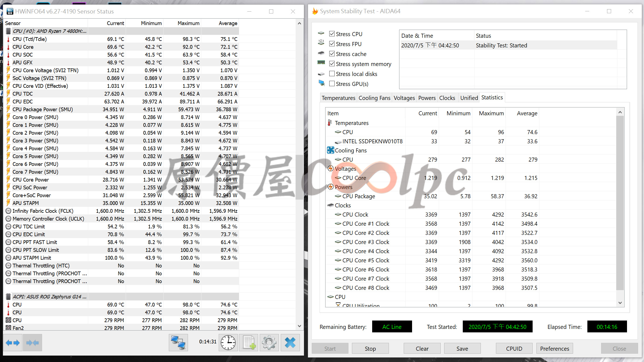Click the Statistics list scroll down arrow
Image resolution: width=644 pixels, height=362 pixels.
[620, 303]
